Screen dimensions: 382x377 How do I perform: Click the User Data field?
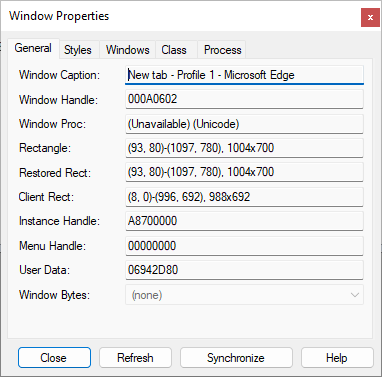tap(244, 270)
